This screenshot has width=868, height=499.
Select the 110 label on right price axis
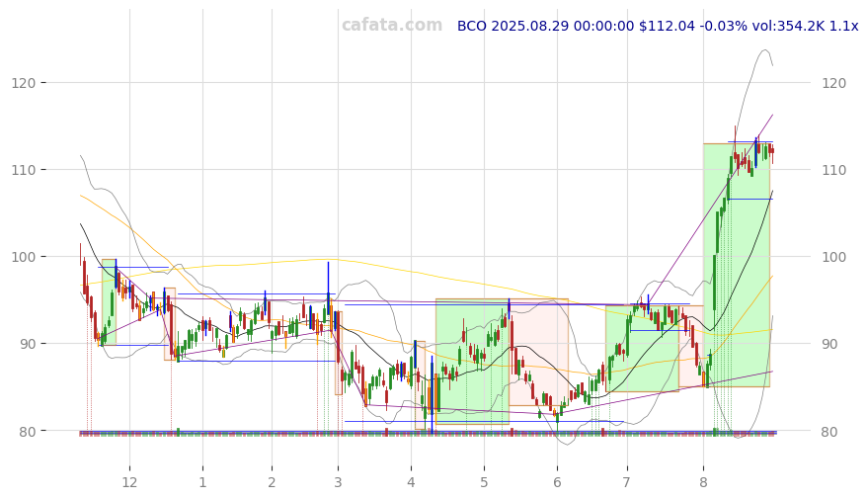pos(834,170)
